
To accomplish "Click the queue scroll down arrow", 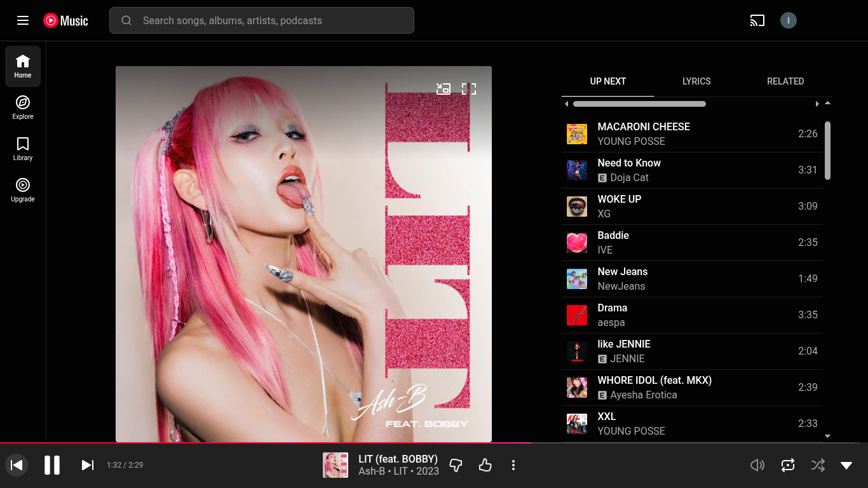I will [827, 437].
